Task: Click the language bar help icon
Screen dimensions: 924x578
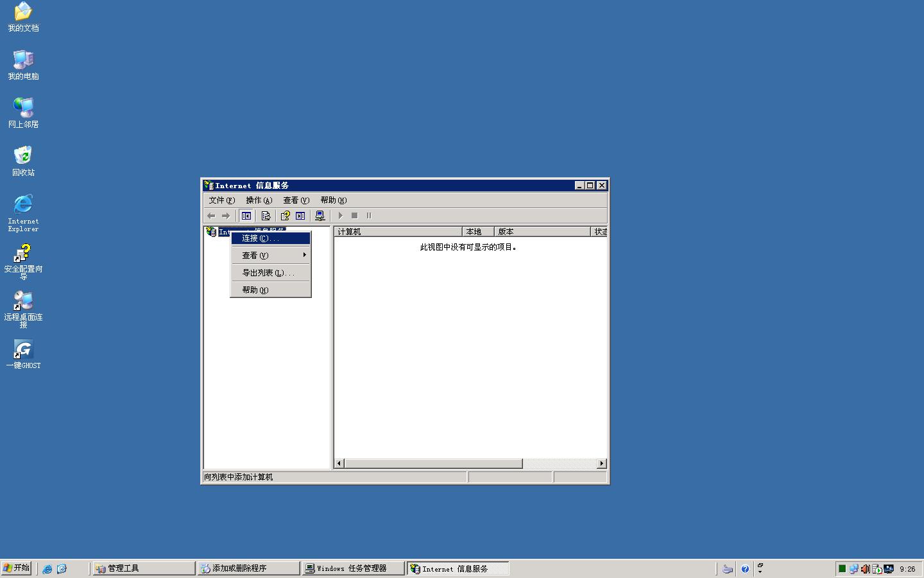Action: (745, 569)
